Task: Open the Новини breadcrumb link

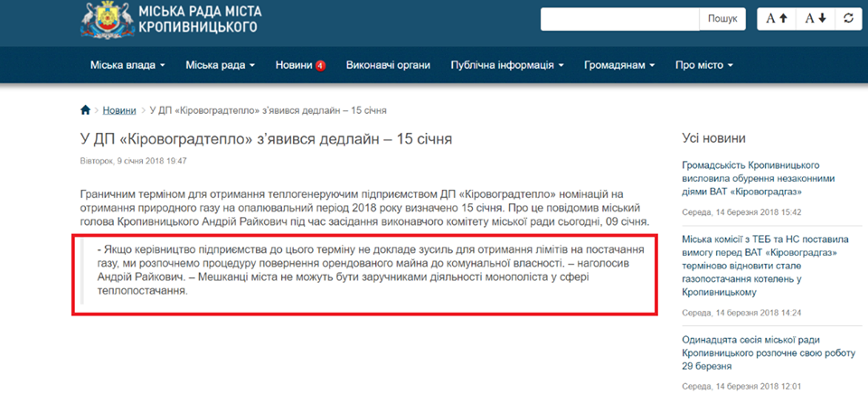Action: 119,110
